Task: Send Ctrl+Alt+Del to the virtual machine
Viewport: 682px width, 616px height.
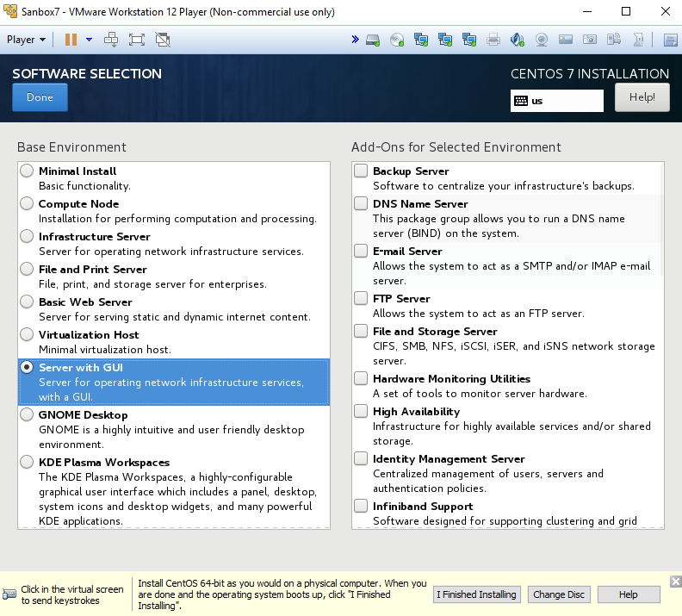Action: click(111, 40)
